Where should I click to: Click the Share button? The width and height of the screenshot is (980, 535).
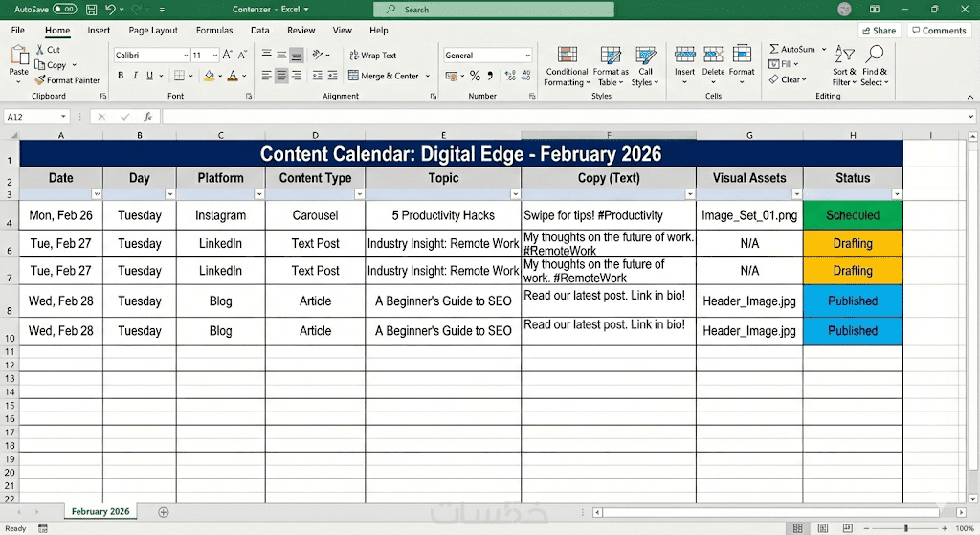pyautogui.click(x=880, y=30)
